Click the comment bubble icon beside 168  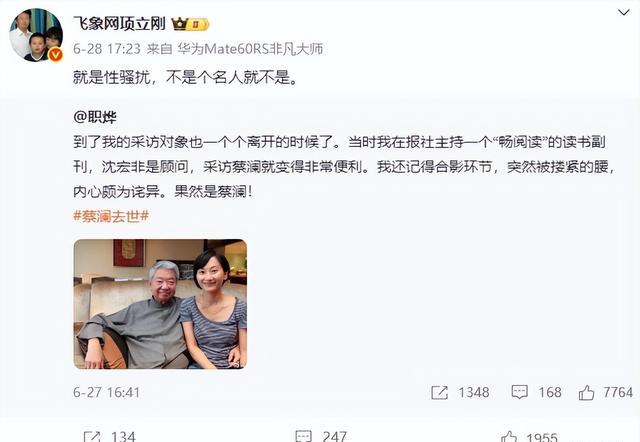(x=520, y=392)
